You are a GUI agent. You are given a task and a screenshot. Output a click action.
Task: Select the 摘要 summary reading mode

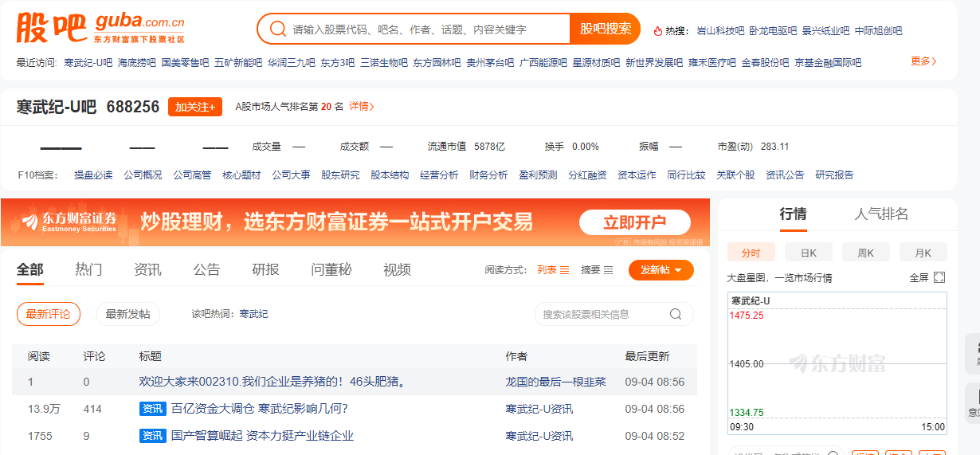(x=597, y=270)
